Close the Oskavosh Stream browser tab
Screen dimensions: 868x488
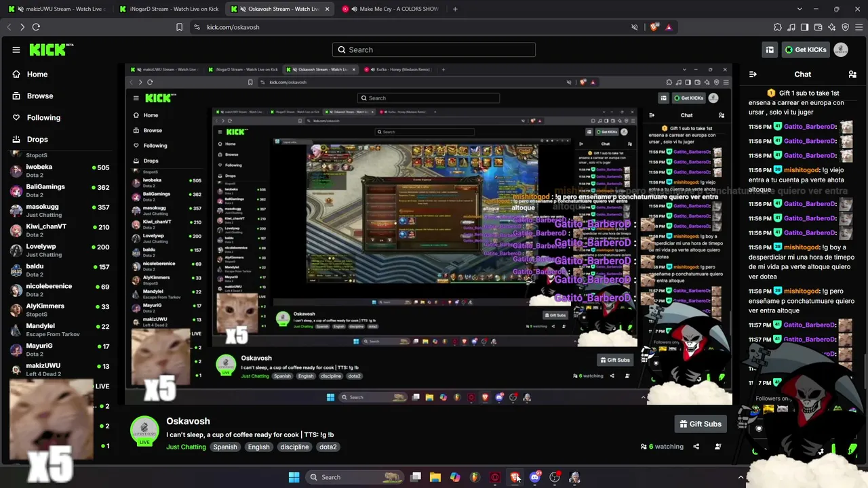(x=328, y=9)
